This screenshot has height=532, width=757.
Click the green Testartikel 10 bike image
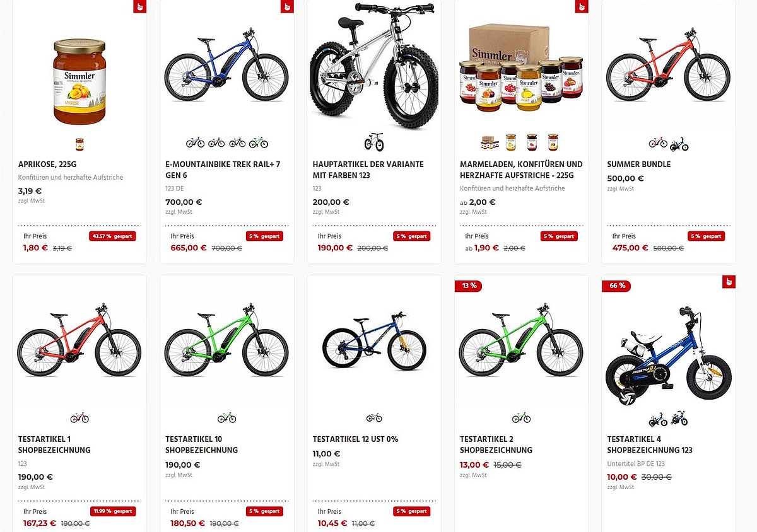(226, 343)
